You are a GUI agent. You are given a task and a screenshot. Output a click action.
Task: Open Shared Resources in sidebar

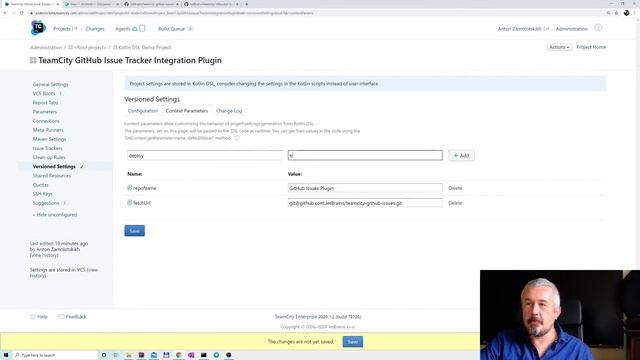click(52, 176)
